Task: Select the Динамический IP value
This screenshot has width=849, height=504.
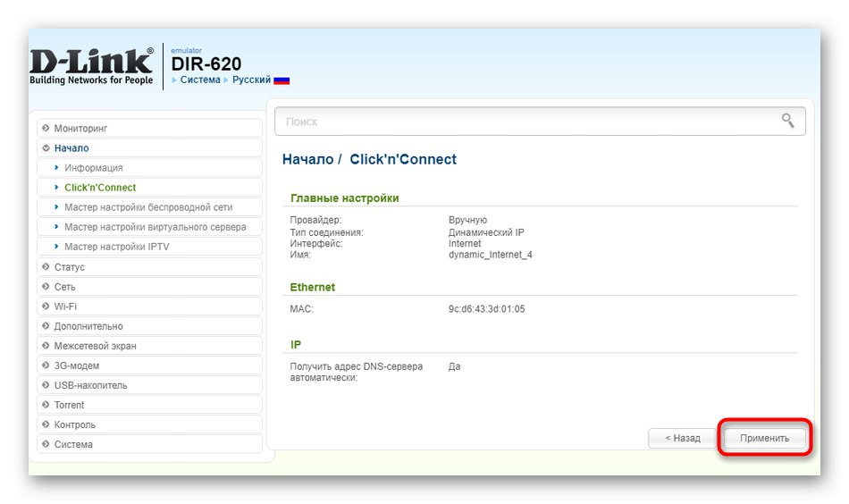Action: point(485,232)
